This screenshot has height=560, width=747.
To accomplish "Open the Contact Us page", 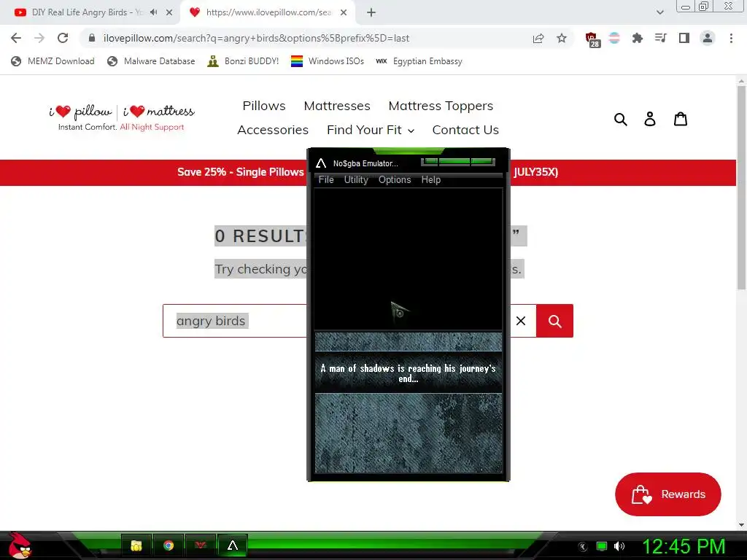I will (465, 130).
